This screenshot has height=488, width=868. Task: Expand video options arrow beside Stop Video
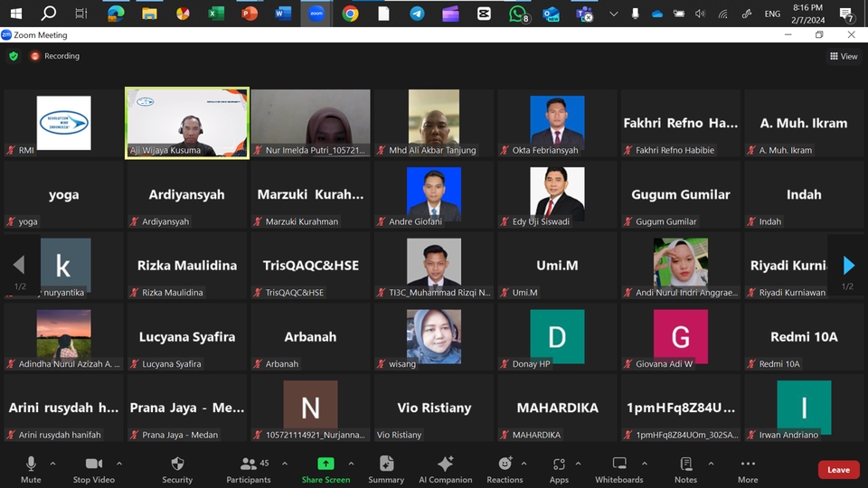119,464
